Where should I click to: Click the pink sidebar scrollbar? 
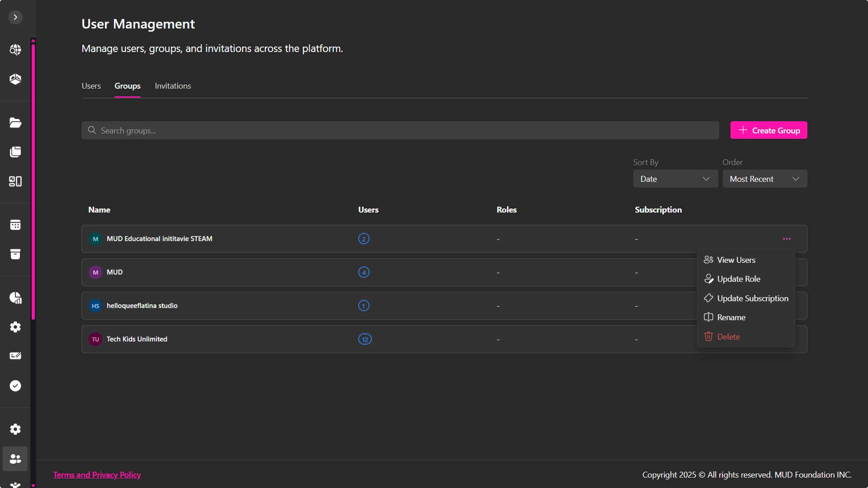coord(33,181)
